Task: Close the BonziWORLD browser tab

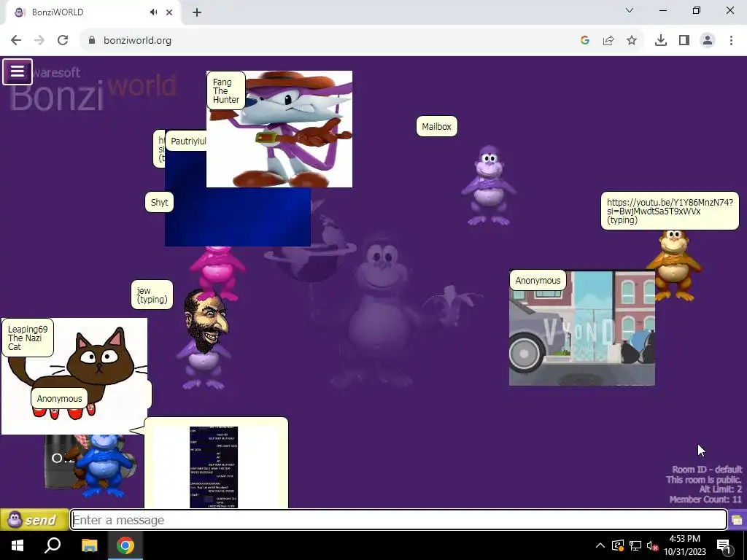Action: click(x=169, y=12)
